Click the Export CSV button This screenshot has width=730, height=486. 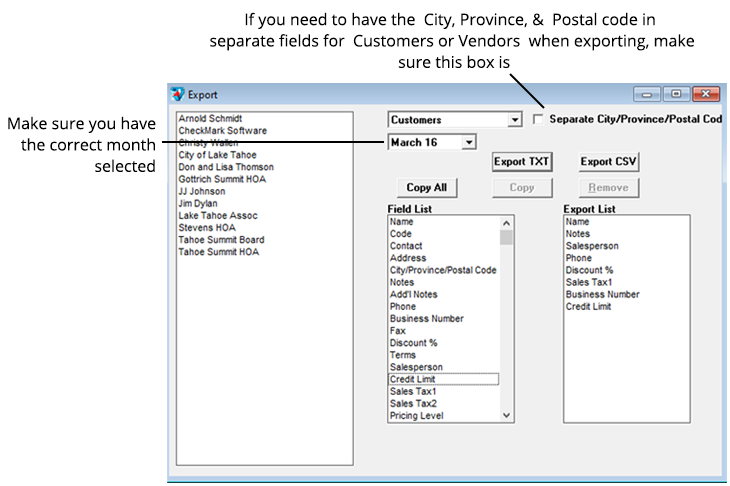coord(609,162)
